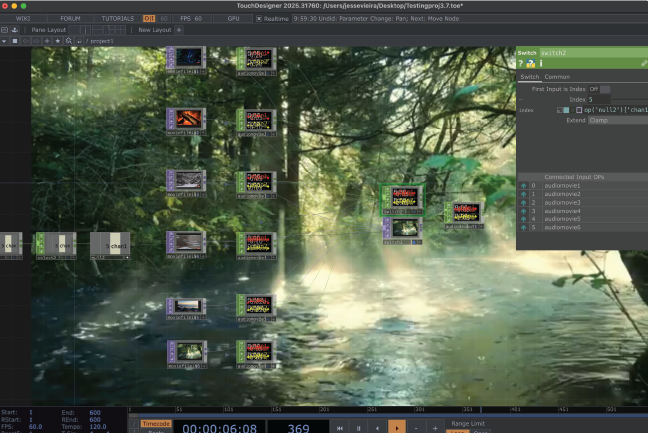Jump to audiomovie5 using its arrow icon
Screen dimensions: 648x433
(x=523, y=219)
